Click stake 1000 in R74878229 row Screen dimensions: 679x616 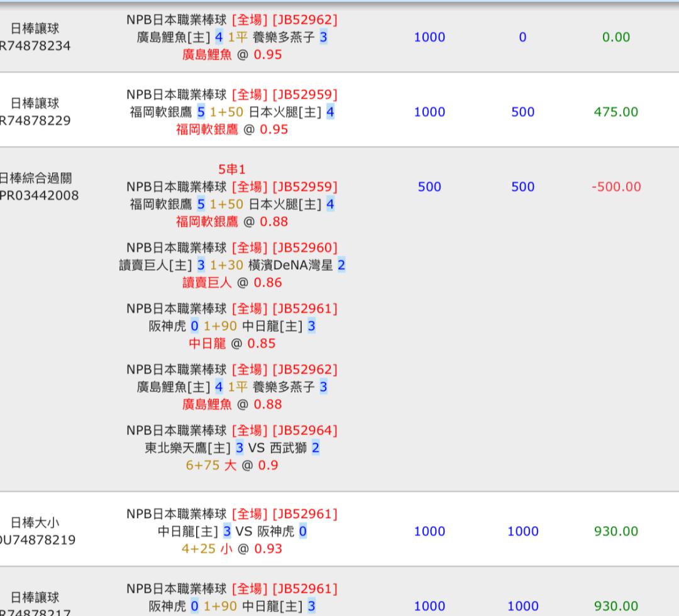(429, 112)
